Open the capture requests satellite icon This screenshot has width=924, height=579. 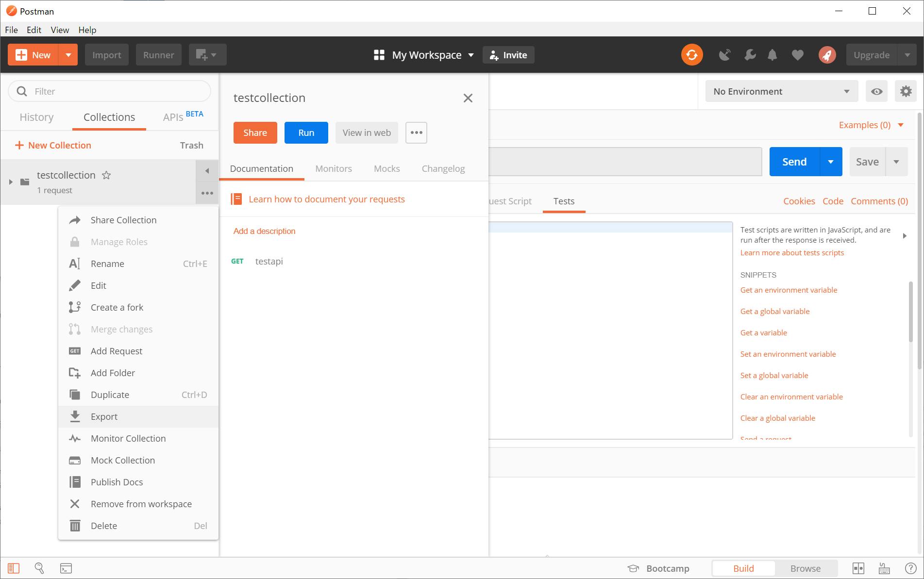pyautogui.click(x=725, y=55)
